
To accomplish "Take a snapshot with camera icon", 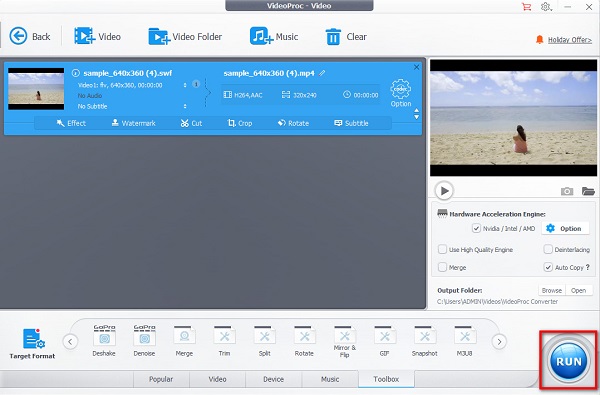I will [x=567, y=191].
